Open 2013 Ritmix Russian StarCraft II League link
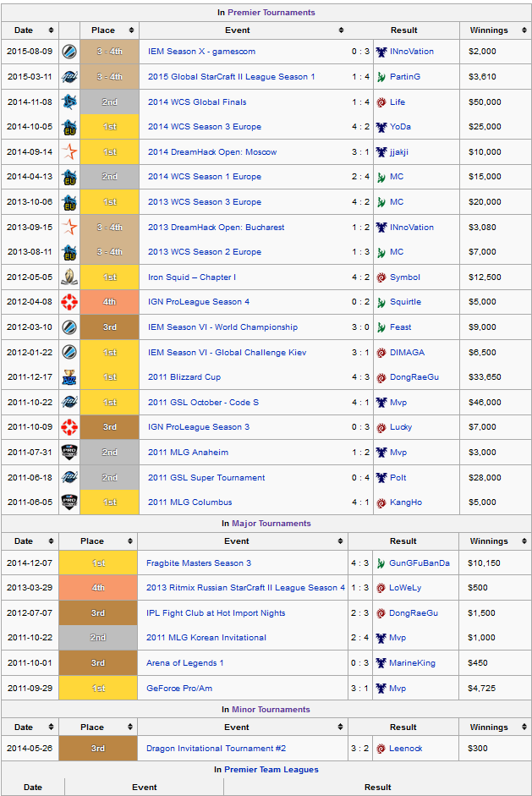The height and width of the screenshot is (796, 532). (x=245, y=588)
